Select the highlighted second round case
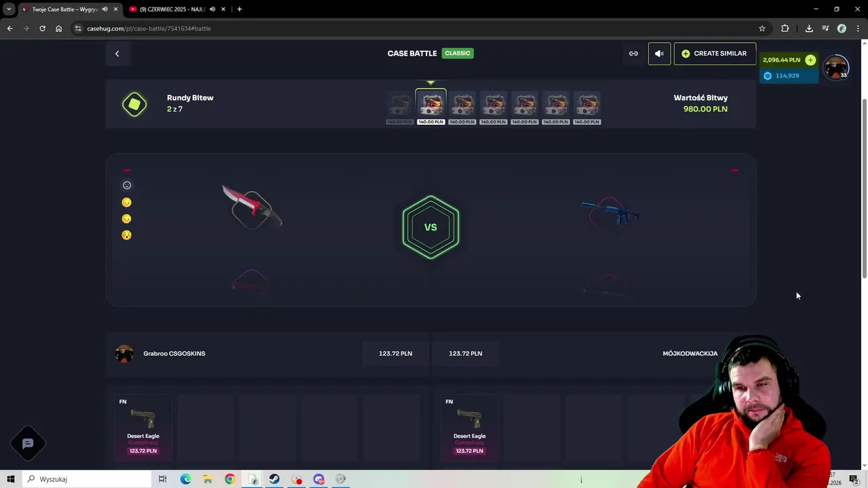Screen dimensions: 868x488 tap(431, 107)
